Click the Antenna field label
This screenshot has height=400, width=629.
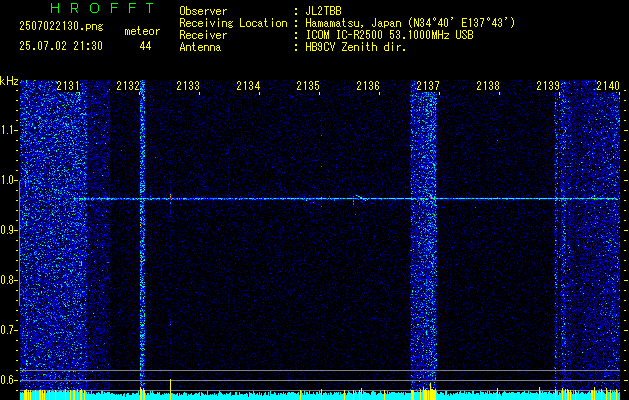tap(200, 47)
